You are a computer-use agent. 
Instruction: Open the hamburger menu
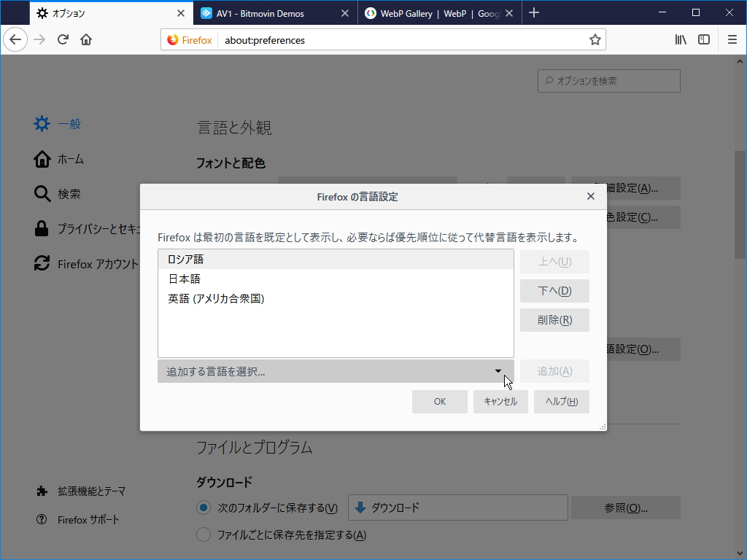click(732, 39)
